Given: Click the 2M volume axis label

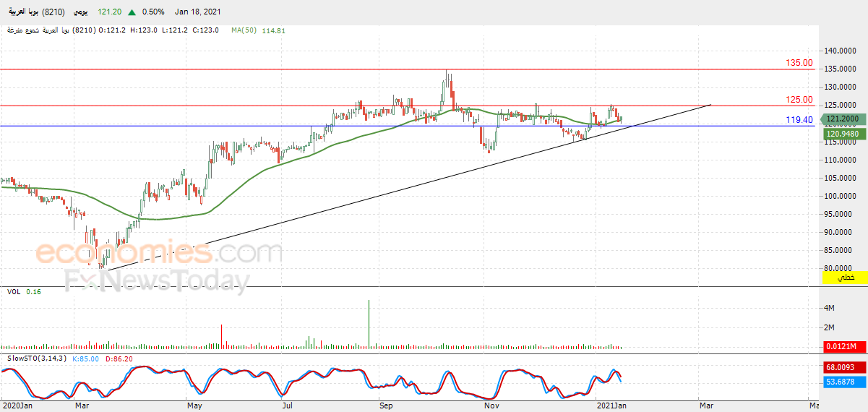Looking at the screenshot, I should pos(830,328).
